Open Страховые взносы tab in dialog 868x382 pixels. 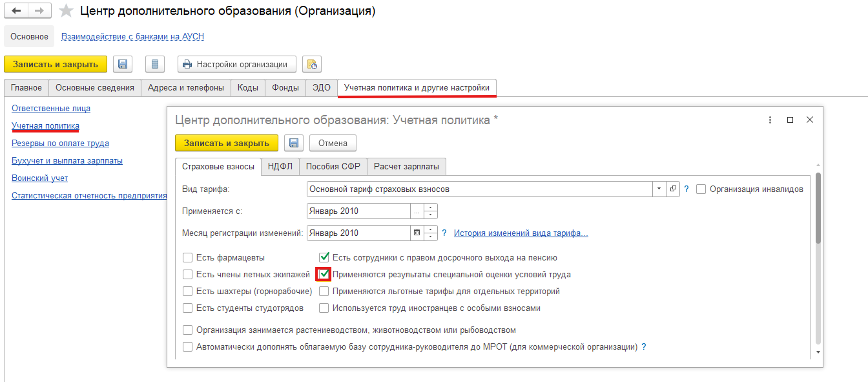[218, 166]
